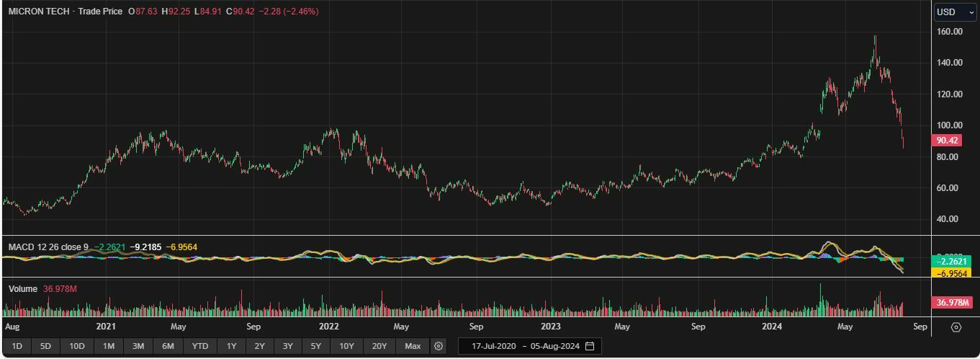Click the MICRON TECH · Trade Price title
The image size is (980, 359).
(66, 12)
